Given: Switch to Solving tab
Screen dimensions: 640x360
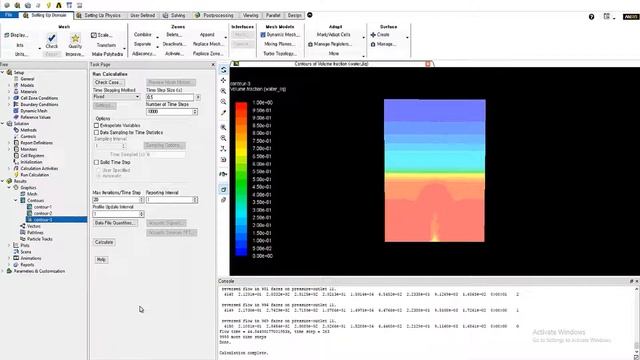Looking at the screenshot, I should [174, 16].
